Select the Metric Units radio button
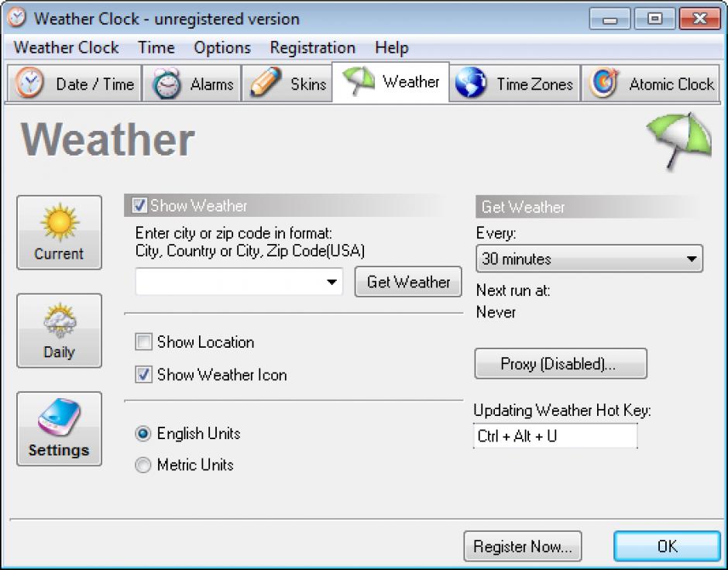The image size is (728, 570). (x=143, y=465)
